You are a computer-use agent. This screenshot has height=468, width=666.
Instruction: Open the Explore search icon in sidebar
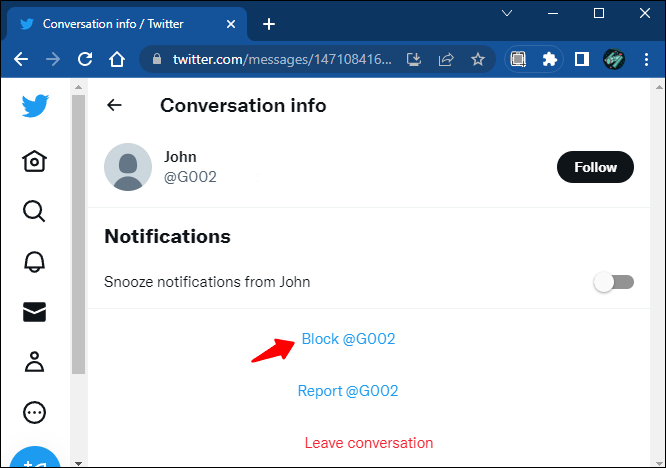34,211
